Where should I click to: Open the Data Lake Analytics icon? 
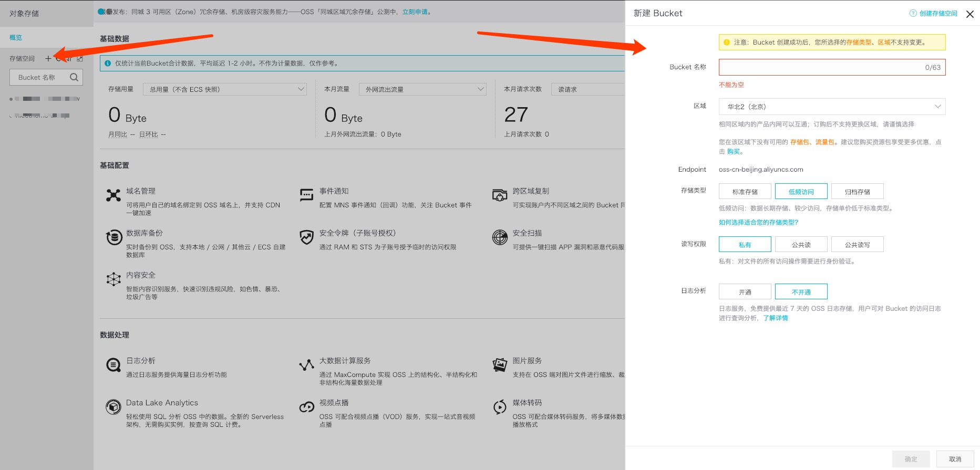(x=114, y=407)
